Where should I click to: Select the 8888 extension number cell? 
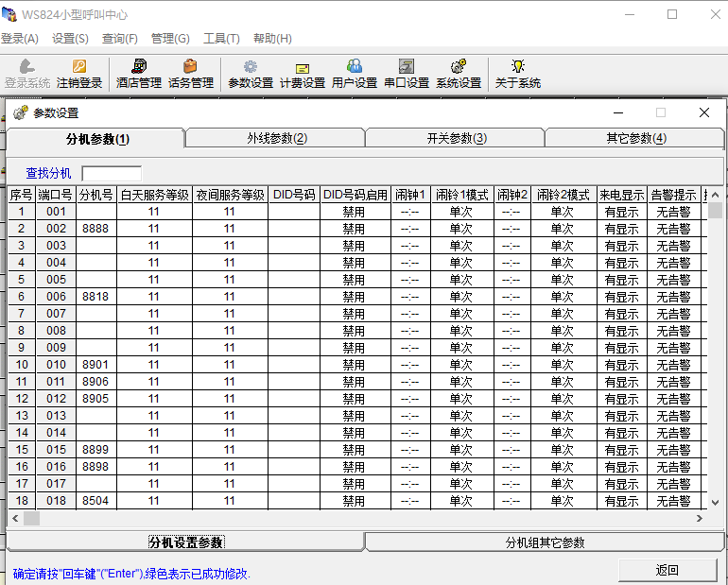[95, 229]
